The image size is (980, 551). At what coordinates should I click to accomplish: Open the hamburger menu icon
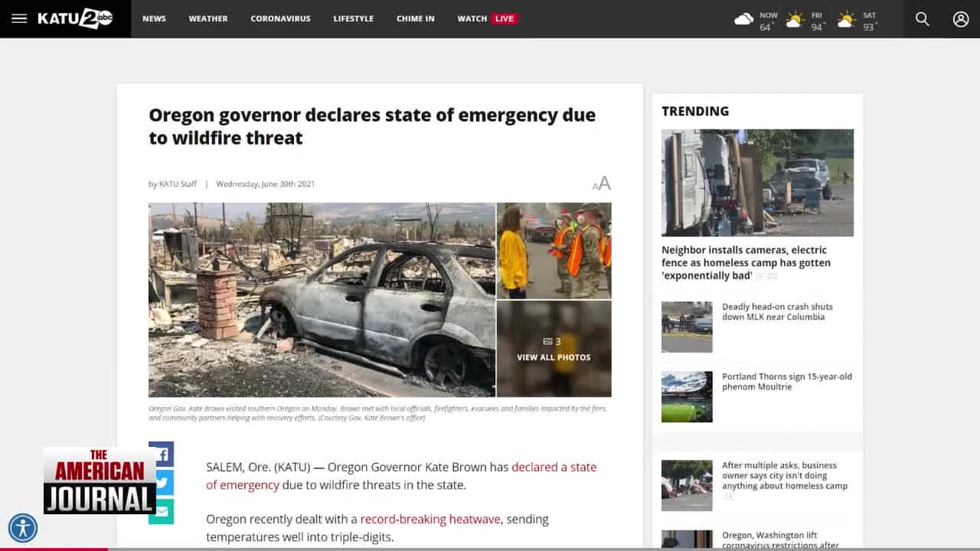click(x=19, y=18)
